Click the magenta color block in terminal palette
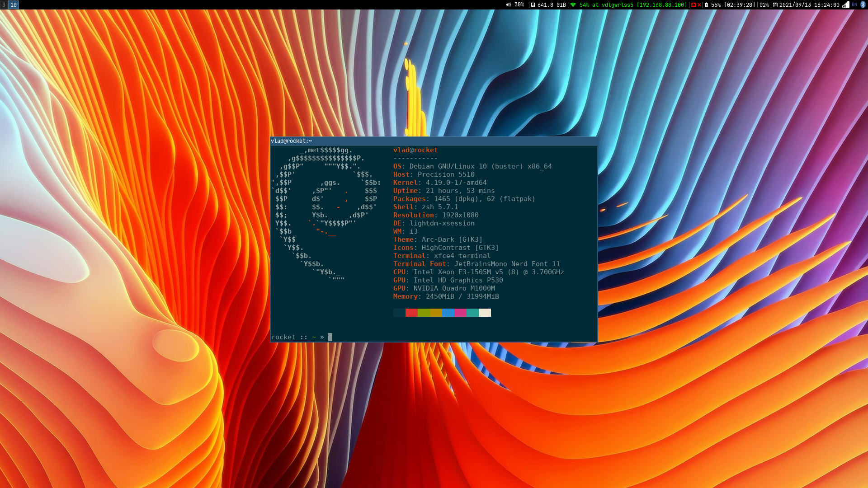The image size is (868, 488). click(460, 313)
